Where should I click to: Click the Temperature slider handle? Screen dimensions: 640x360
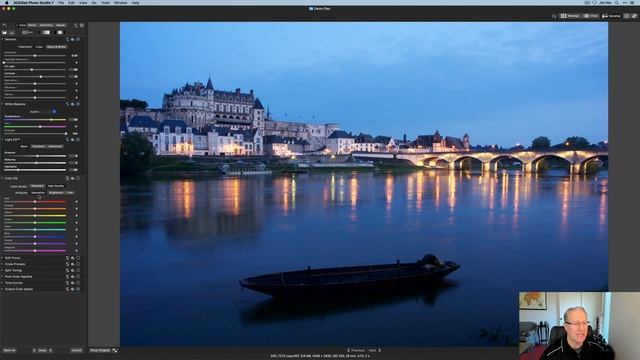[x=51, y=120]
